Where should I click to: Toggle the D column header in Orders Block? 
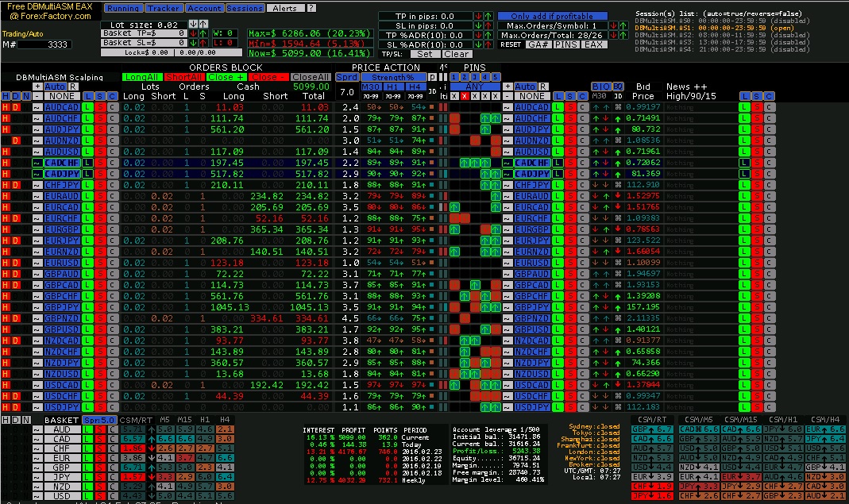click(x=16, y=96)
